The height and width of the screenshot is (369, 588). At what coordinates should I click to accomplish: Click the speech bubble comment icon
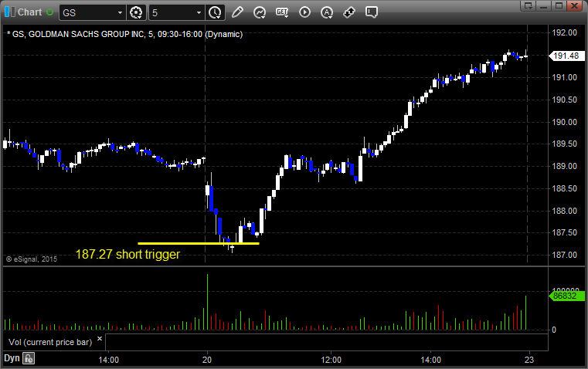coord(371,12)
